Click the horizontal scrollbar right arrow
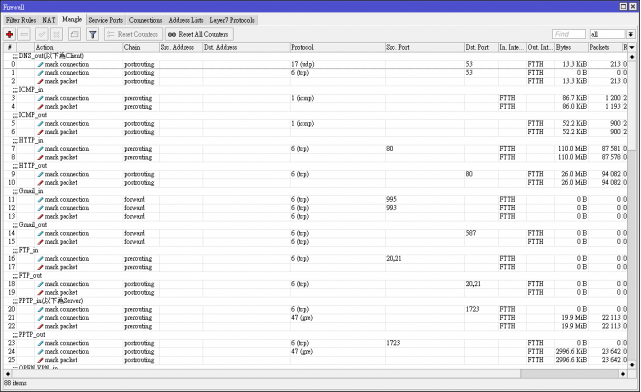641x392 pixels. 623,374
